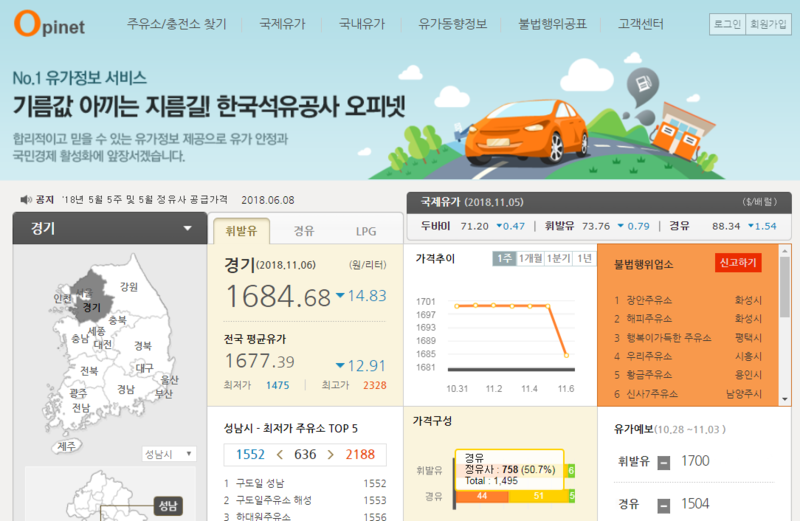Select 대전 on the Korea map

[103, 344]
